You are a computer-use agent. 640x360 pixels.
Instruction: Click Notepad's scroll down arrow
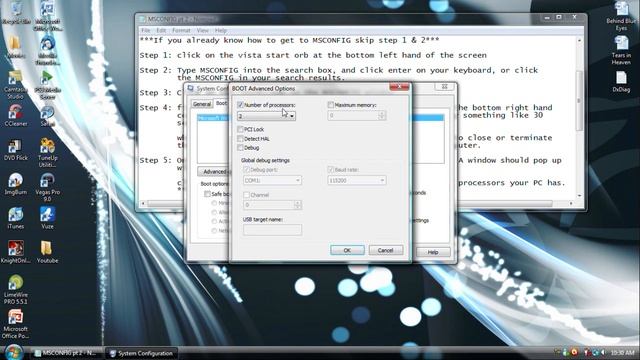tap(579, 196)
